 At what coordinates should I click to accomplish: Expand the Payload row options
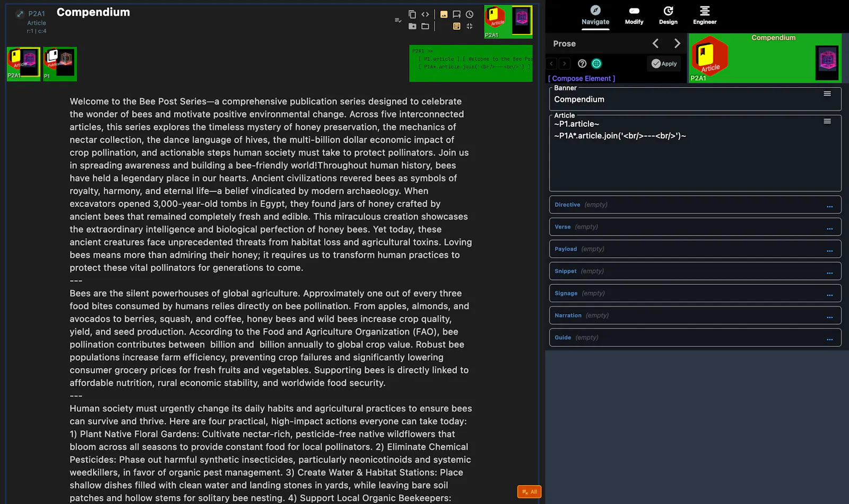[830, 250]
